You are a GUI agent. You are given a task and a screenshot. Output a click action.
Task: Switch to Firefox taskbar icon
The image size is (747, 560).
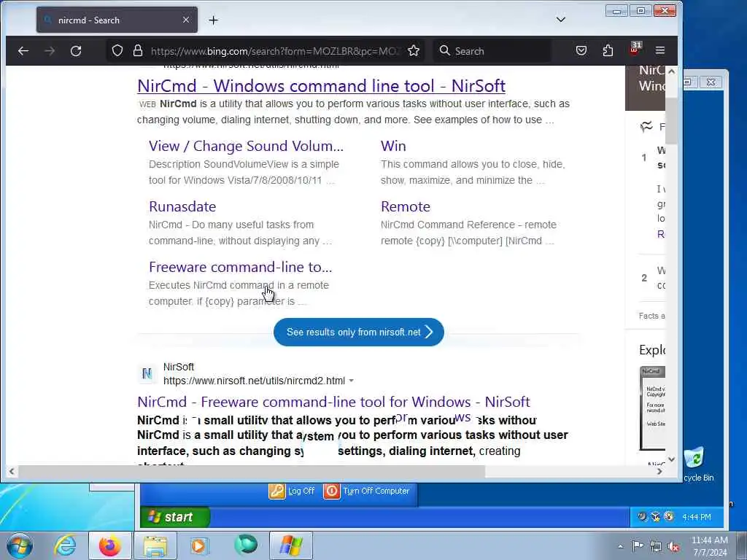coord(109,545)
